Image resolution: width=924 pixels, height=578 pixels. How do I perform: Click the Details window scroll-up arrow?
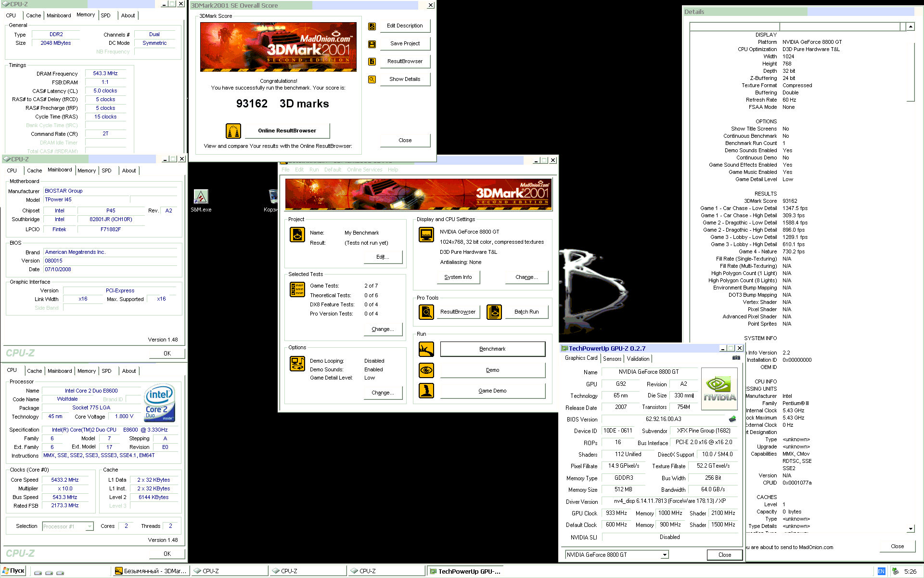pos(911,27)
